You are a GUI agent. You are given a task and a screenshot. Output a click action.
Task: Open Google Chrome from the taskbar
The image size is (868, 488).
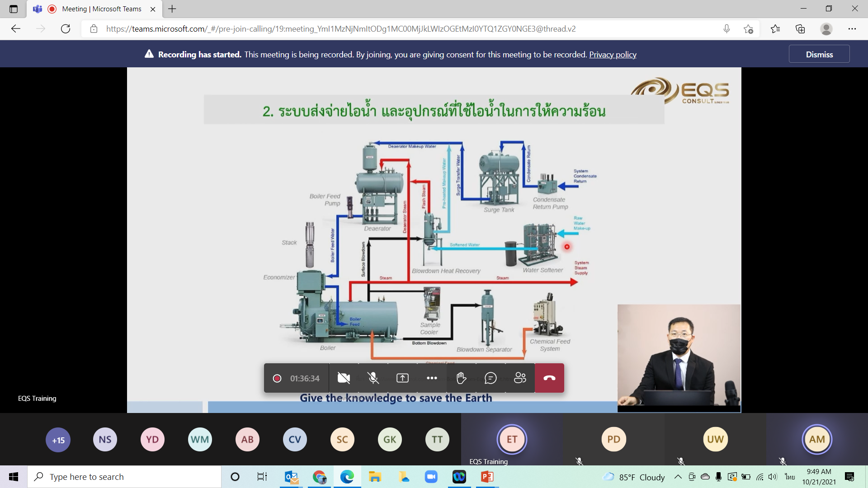tap(320, 477)
